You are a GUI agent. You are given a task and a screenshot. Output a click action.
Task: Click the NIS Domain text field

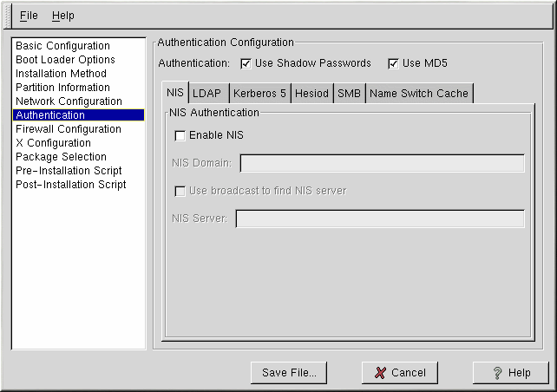click(x=382, y=164)
